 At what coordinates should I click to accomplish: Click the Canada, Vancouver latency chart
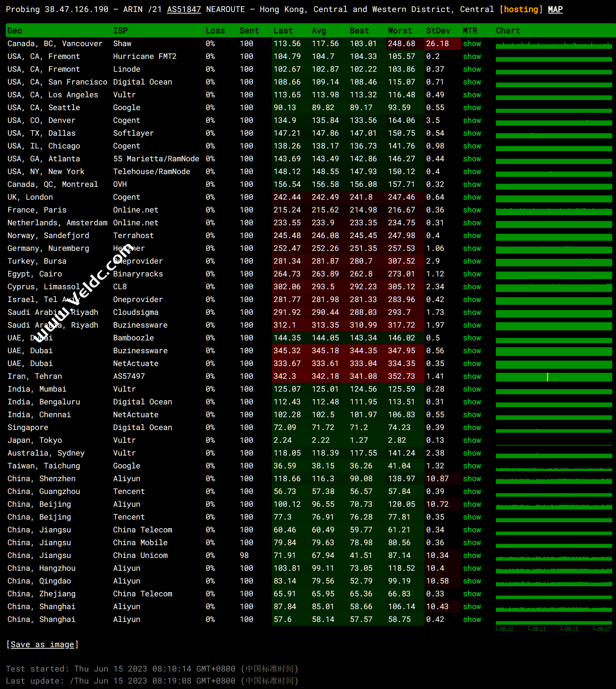coord(554,45)
